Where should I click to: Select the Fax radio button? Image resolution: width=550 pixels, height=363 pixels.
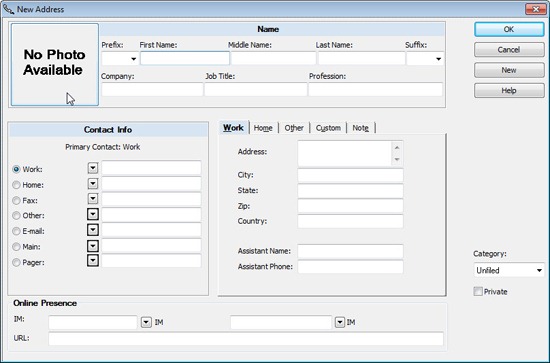click(16, 200)
